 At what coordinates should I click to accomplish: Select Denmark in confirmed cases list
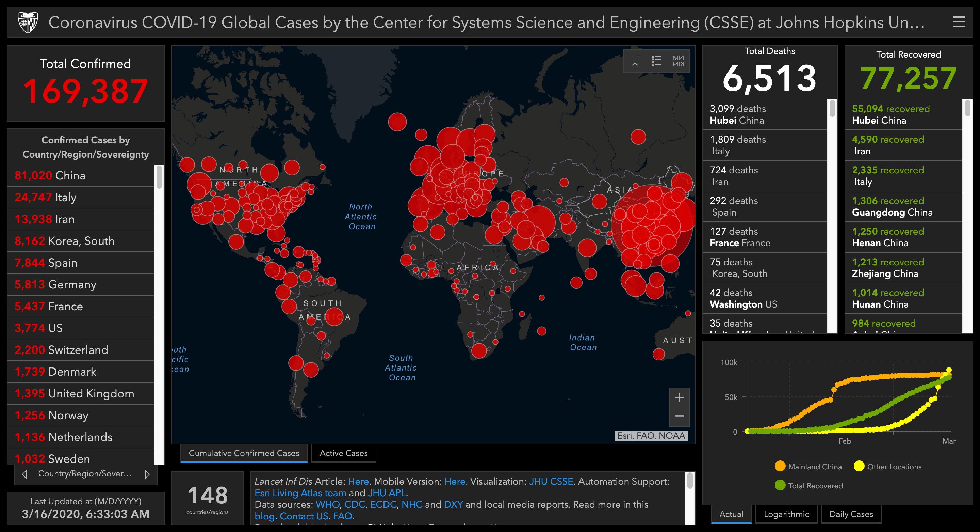click(80, 372)
